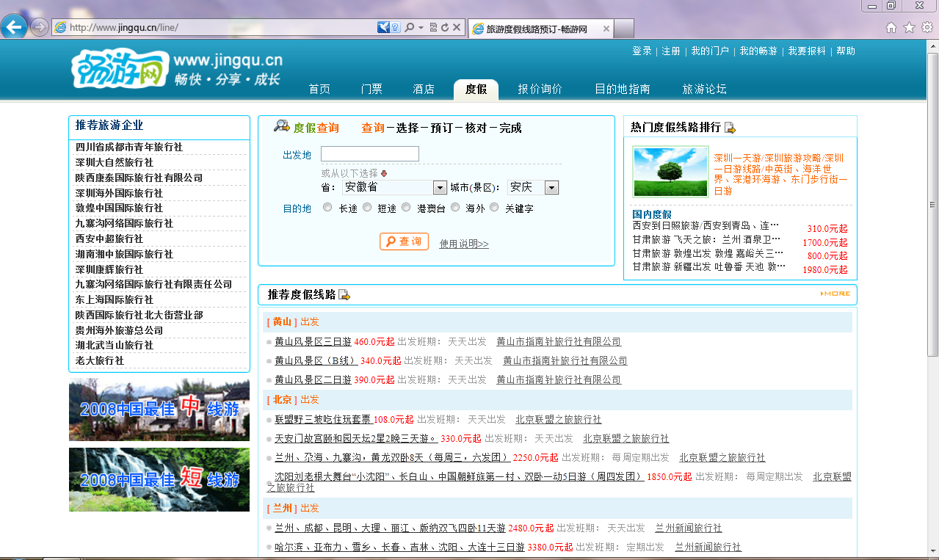Open the 天安门故宫颐和园天坛2星2晚三天游 link

click(356, 438)
